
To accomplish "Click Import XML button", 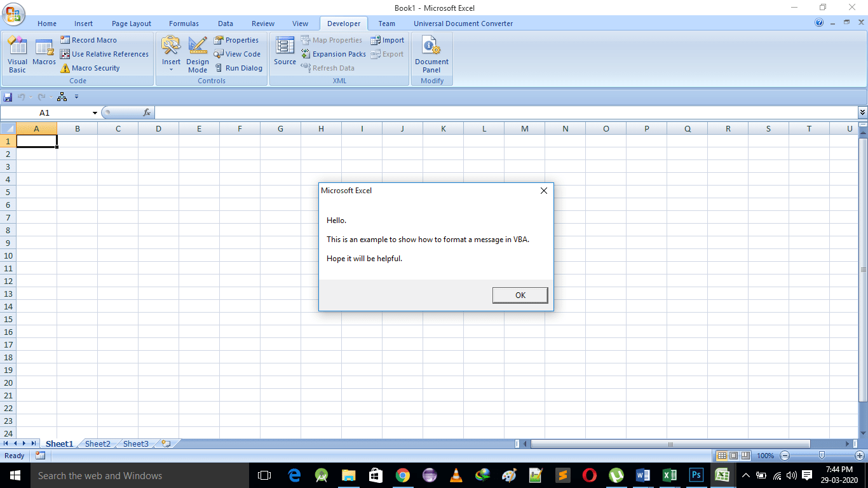I will [x=387, y=40].
